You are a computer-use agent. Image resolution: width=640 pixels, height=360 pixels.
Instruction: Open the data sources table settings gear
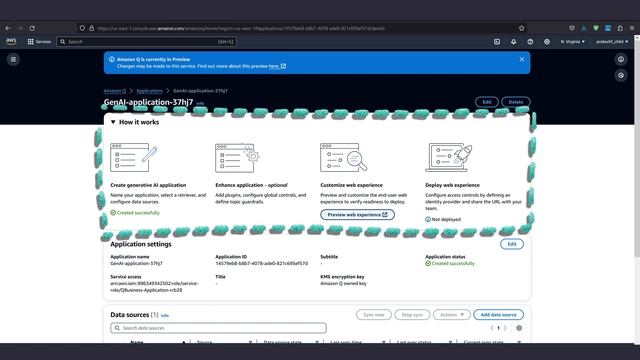tap(519, 328)
